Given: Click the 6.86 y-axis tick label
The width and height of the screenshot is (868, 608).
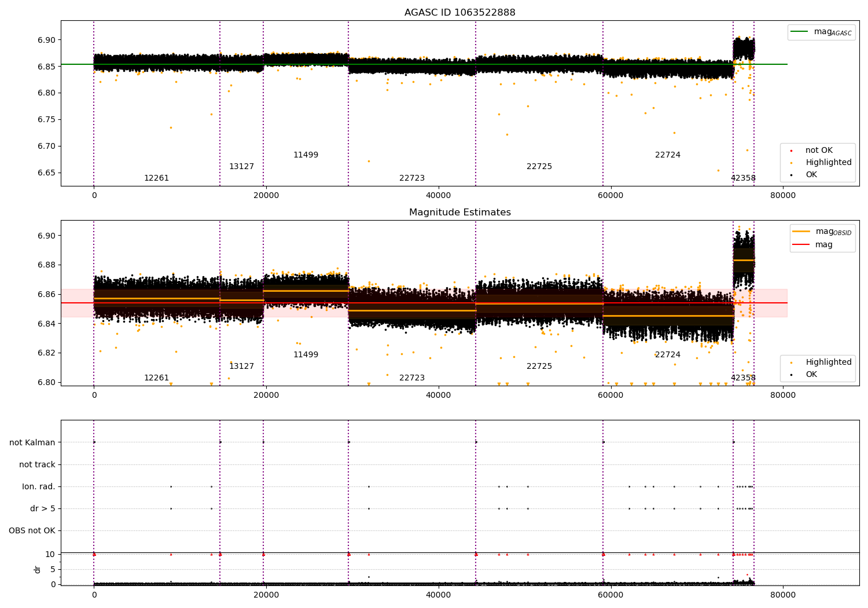Looking at the screenshot, I should 47,295.
